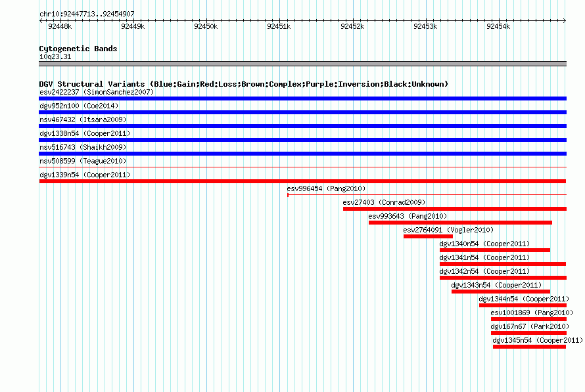Click the dgv1338n54 (Cooper2011) label
The image size is (585, 392).
click(x=85, y=133)
